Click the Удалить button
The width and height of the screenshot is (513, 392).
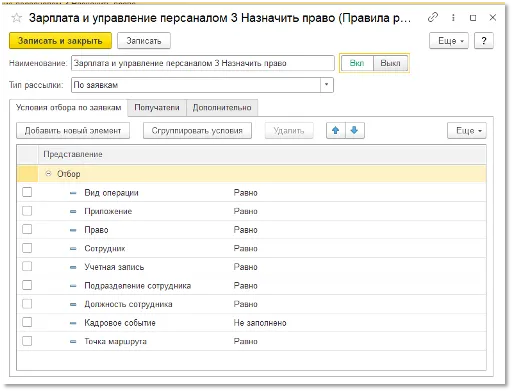click(x=289, y=131)
